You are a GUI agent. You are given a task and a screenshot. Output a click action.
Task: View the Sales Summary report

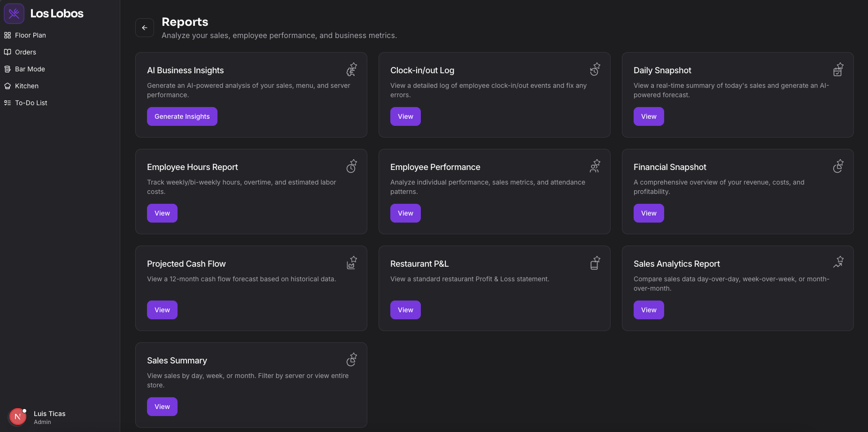162,406
